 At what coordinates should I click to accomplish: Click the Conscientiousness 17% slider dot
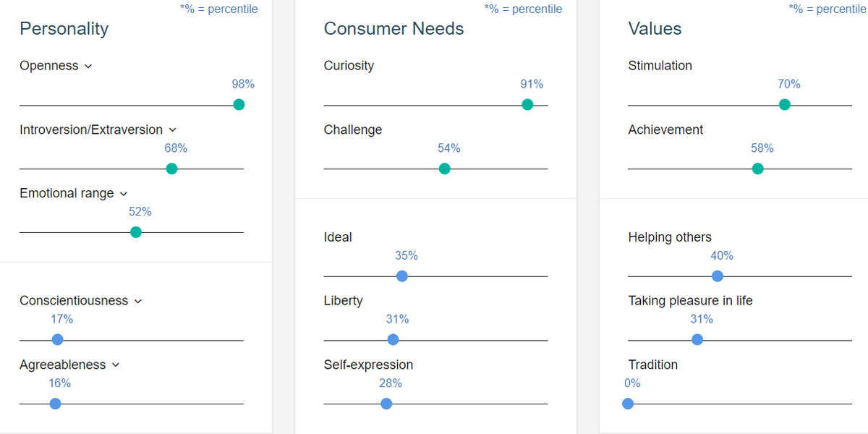(58, 339)
